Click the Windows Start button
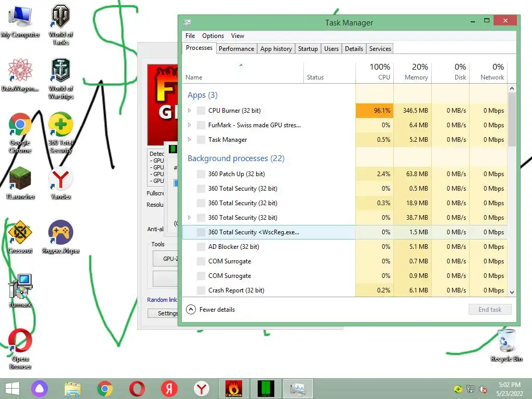The image size is (532, 399). click(12, 389)
